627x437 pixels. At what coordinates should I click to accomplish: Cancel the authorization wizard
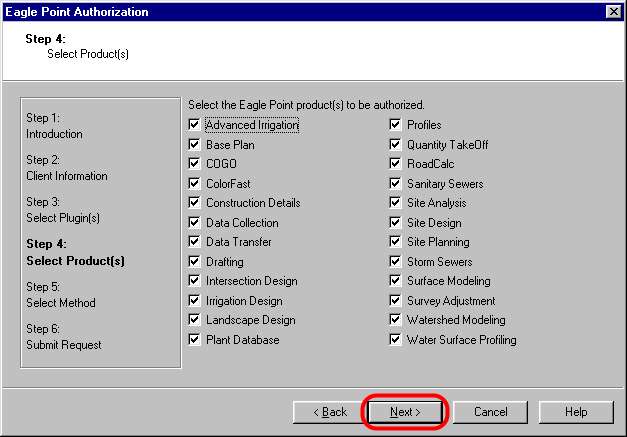[490, 412]
